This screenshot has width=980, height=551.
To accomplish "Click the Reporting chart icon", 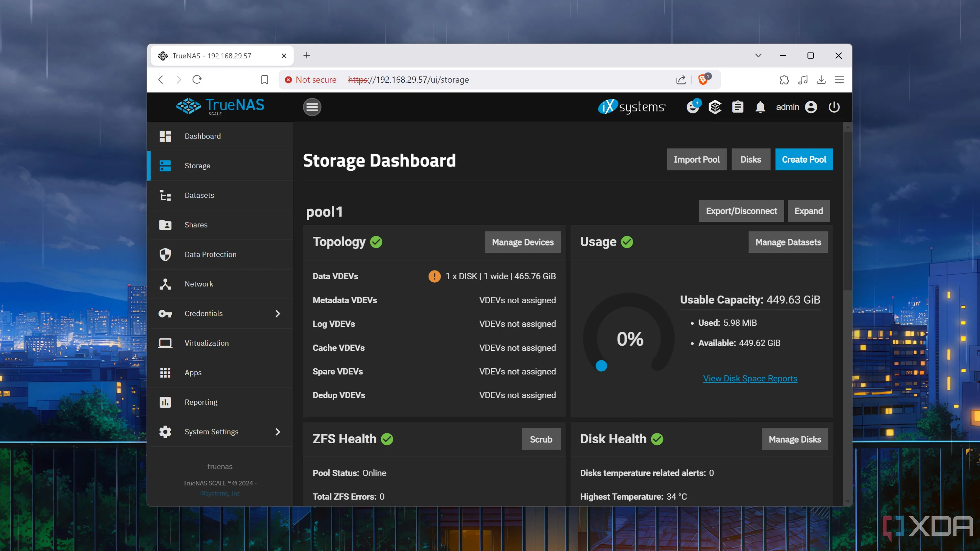I will pos(165,402).
